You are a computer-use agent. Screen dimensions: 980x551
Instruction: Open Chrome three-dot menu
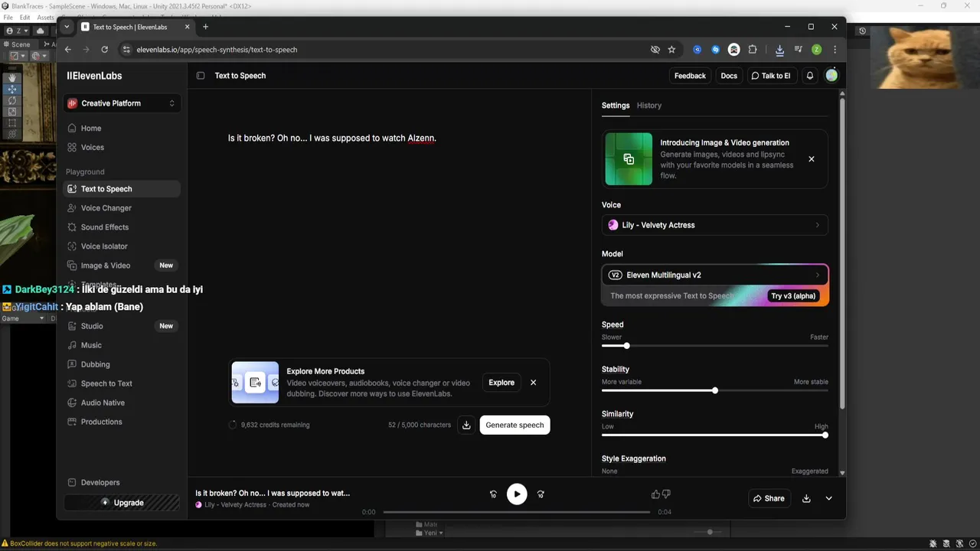(x=835, y=50)
